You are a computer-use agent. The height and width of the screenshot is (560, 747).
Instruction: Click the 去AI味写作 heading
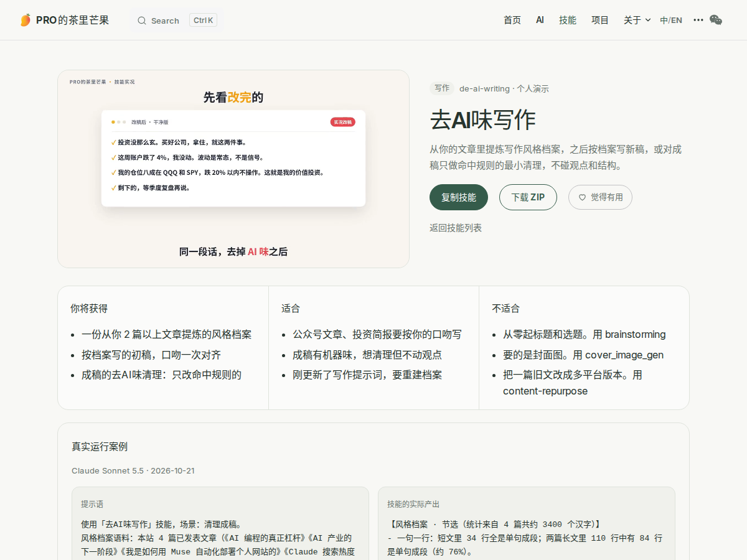tap(483, 120)
